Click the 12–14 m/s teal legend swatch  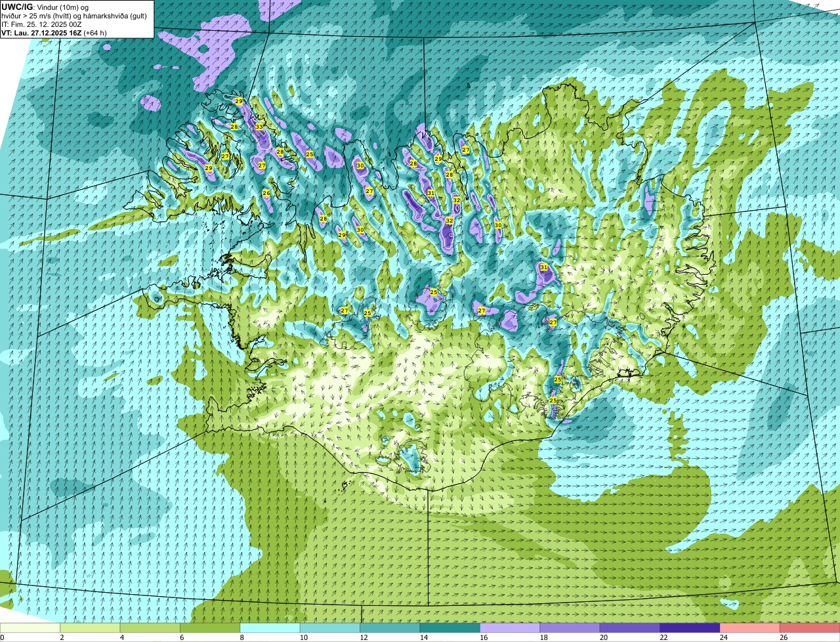click(x=390, y=628)
